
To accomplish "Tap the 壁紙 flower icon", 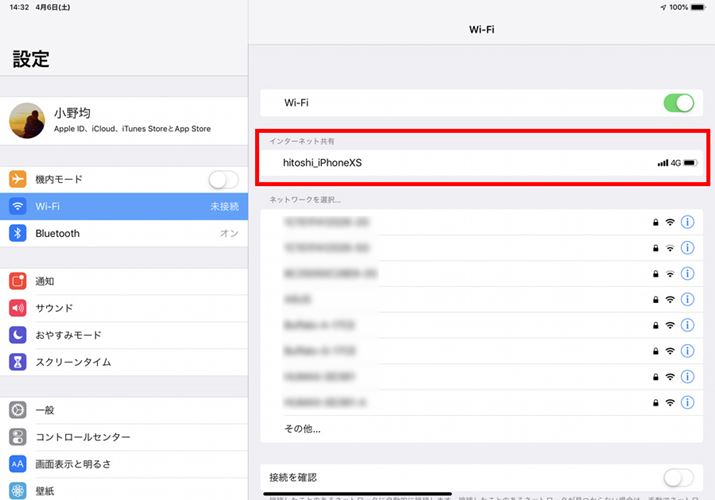I will coord(18,491).
